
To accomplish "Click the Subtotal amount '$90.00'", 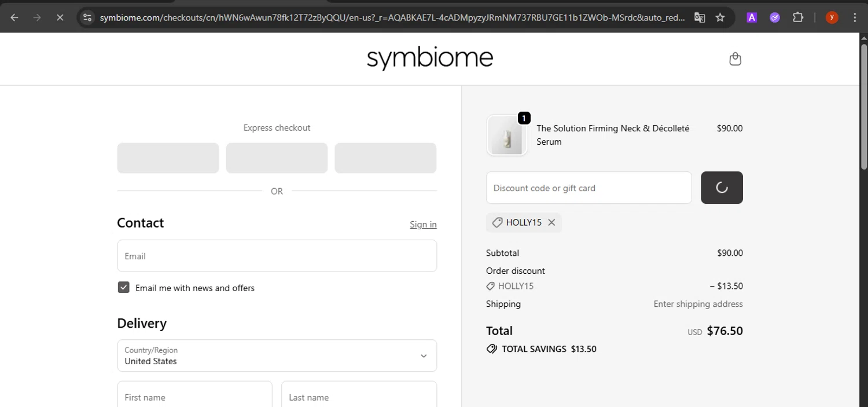I will [730, 253].
